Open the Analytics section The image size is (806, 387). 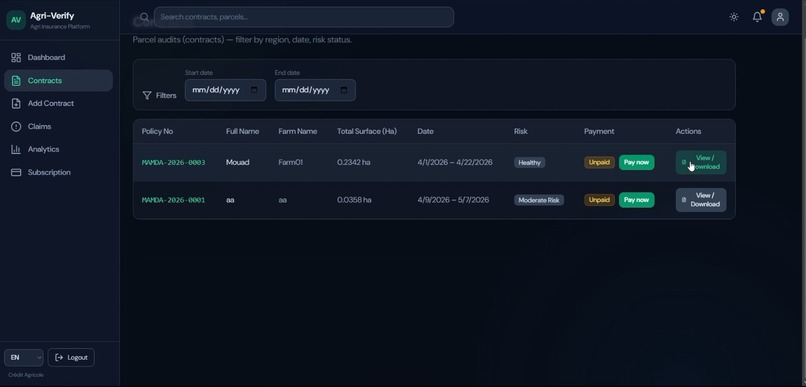(x=59, y=149)
